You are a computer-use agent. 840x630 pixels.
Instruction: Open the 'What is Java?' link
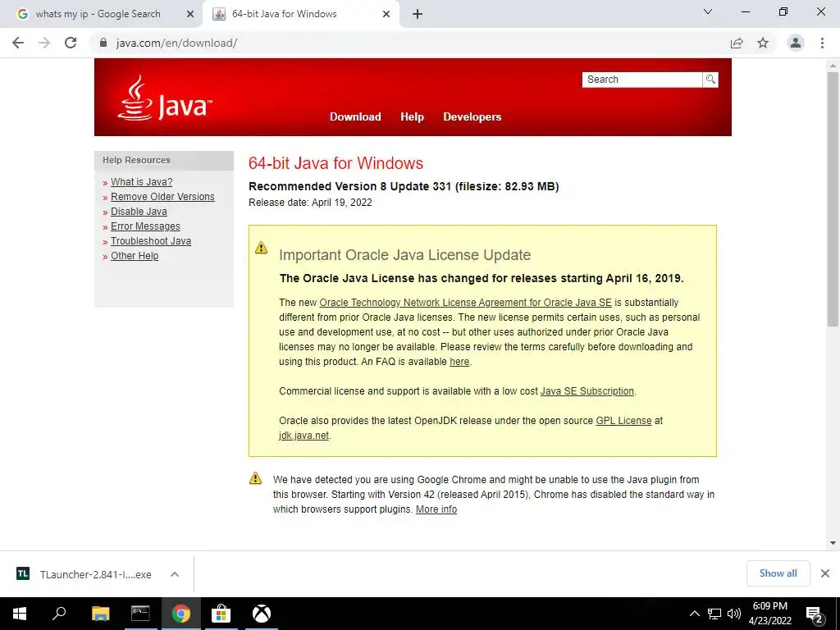point(141,182)
